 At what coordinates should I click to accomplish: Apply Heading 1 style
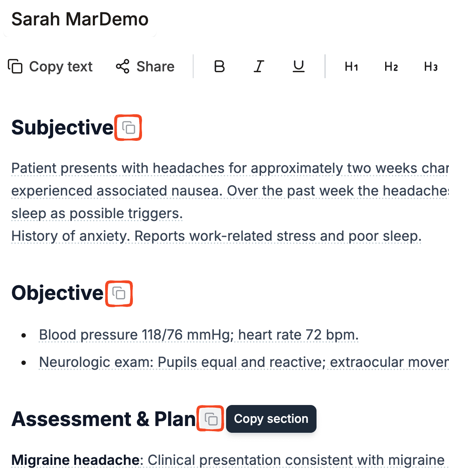351,67
